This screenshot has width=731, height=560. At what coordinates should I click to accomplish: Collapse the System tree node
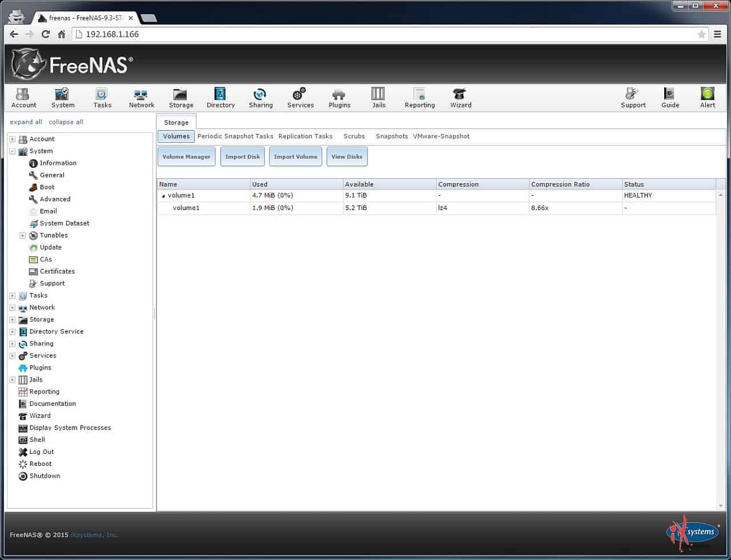pos(12,151)
